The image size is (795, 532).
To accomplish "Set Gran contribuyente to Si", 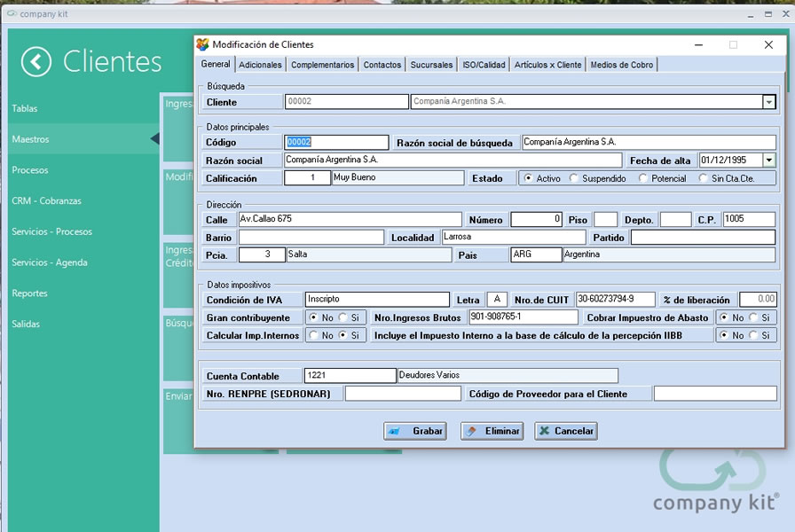I will 343,317.
